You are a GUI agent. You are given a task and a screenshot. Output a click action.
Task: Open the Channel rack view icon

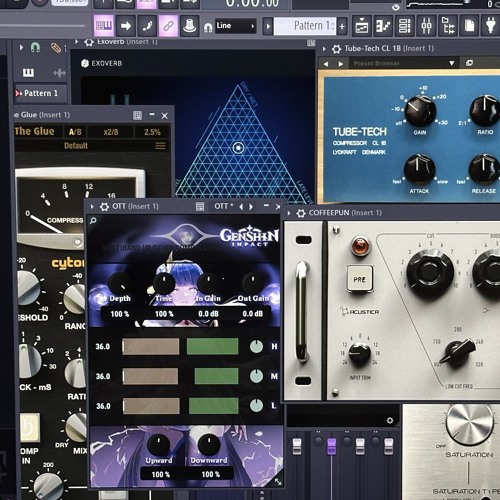(405, 26)
